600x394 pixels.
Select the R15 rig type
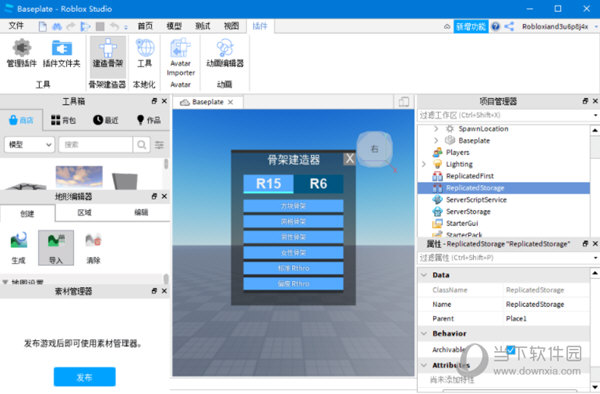268,184
